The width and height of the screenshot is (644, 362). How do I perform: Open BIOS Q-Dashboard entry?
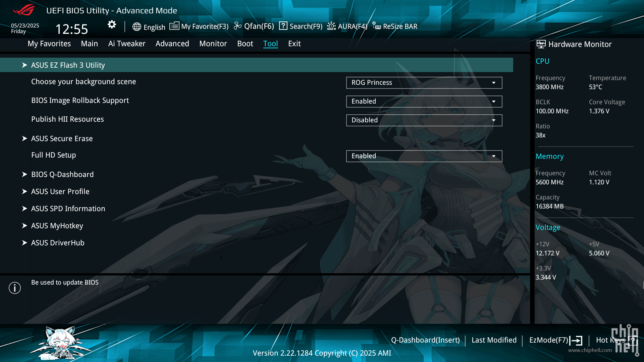coord(62,174)
